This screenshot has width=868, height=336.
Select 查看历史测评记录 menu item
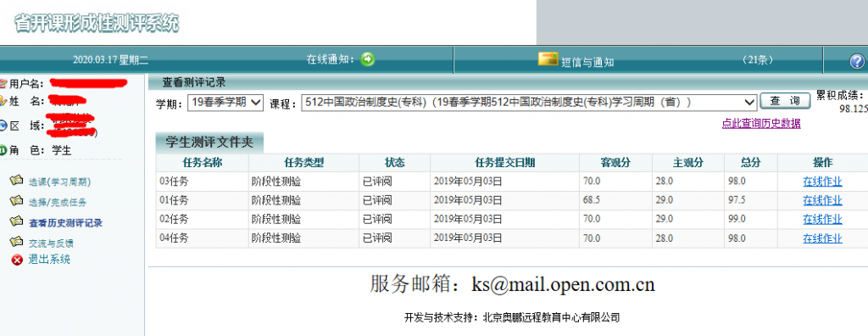coord(65,223)
